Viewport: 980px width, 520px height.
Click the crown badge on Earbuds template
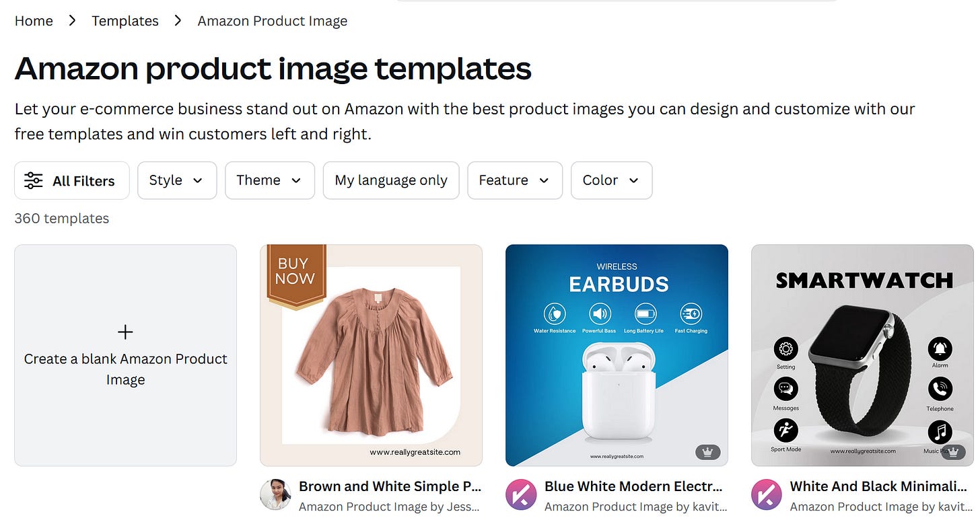(707, 452)
